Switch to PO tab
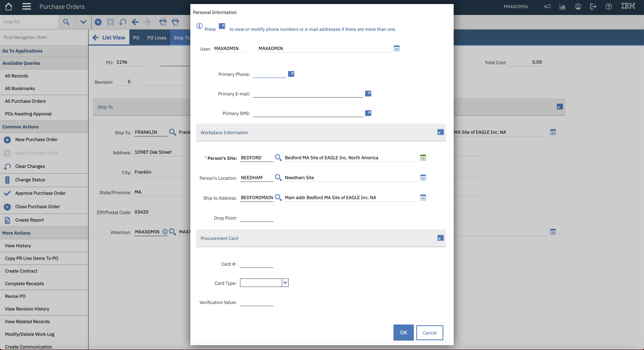644x350 pixels. pyautogui.click(x=136, y=38)
